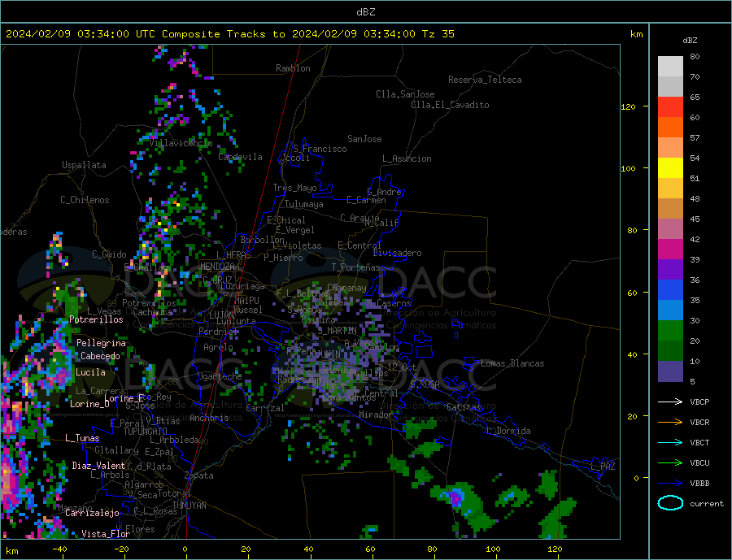Click the 'dBZ' label above color scale
Image resolution: width=732 pixels, height=560 pixels.
point(690,41)
